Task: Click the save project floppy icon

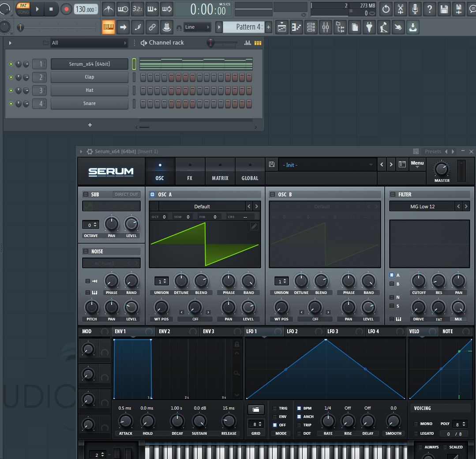Action: click(x=444, y=9)
